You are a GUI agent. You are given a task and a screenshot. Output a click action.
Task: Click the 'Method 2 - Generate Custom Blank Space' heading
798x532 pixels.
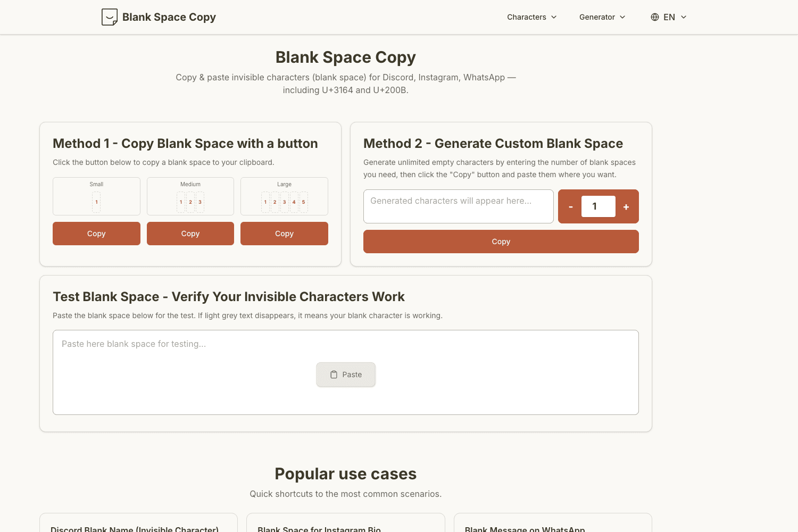[x=493, y=144]
